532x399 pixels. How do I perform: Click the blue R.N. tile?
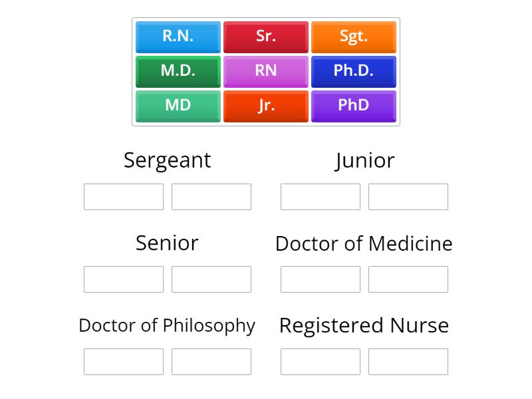178,37
